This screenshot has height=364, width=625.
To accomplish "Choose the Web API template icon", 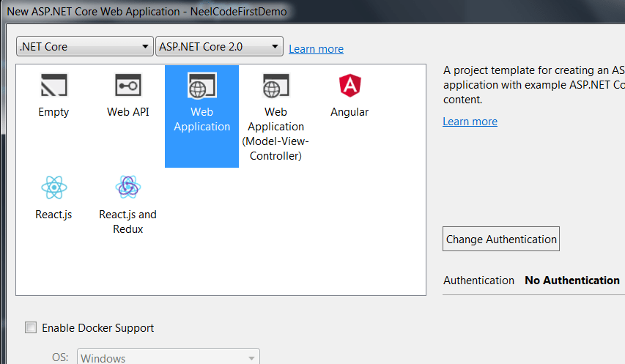I will pos(128,86).
